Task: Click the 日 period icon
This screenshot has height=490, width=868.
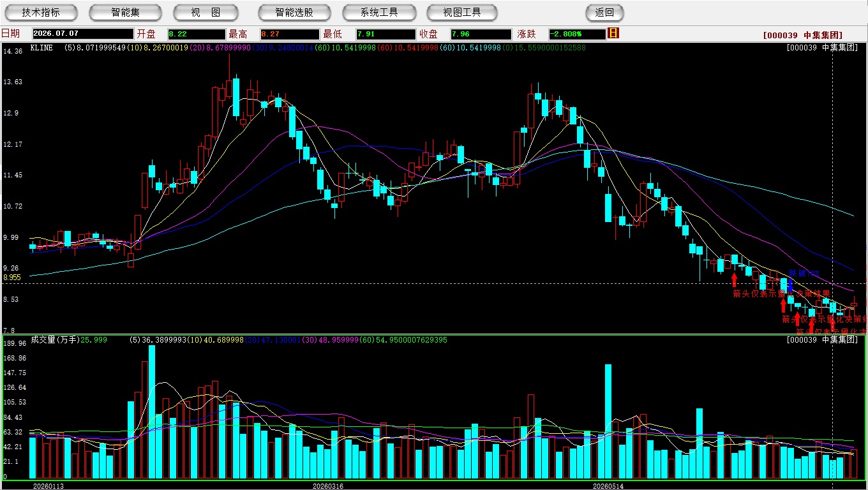Action: [613, 33]
